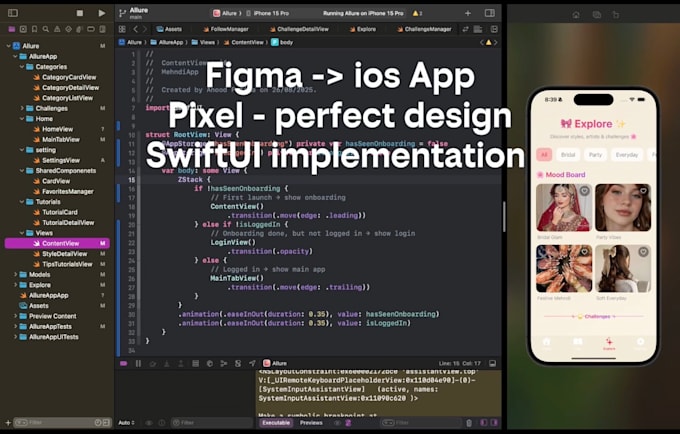Switch to the ChallengeDetailView tab
The image size is (680, 434).
pos(299,29)
